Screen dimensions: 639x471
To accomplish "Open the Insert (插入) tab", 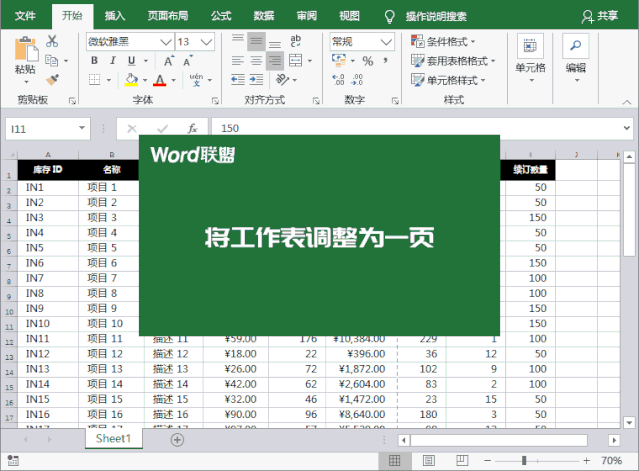I will coord(115,16).
